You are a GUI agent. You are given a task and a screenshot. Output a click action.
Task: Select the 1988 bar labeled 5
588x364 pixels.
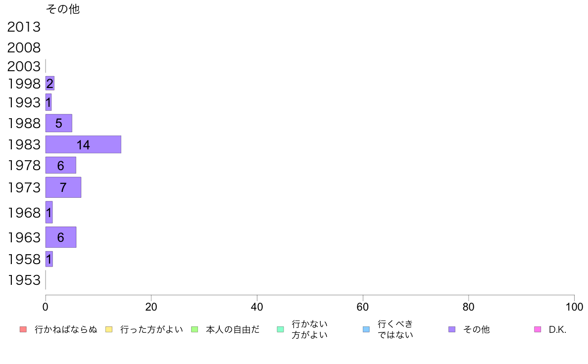(x=58, y=123)
